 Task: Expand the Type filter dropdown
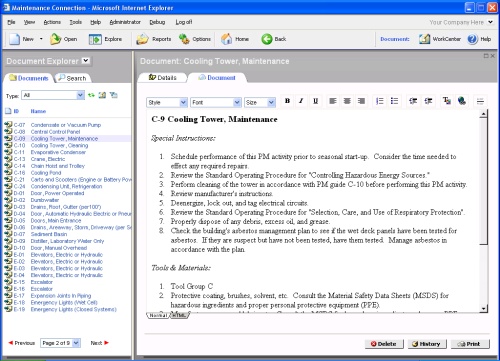pyautogui.click(x=53, y=95)
